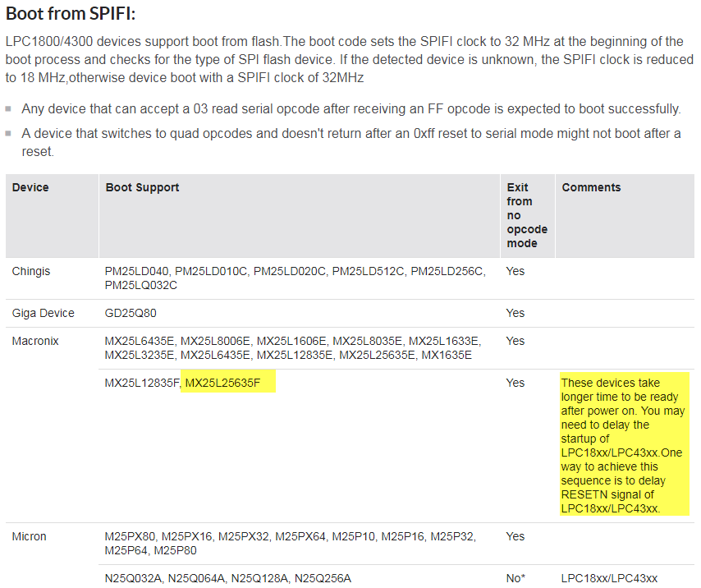Click the 'N25Q032A, N25Q064A...' part list
The height and width of the screenshot is (588, 701).
click(228, 578)
